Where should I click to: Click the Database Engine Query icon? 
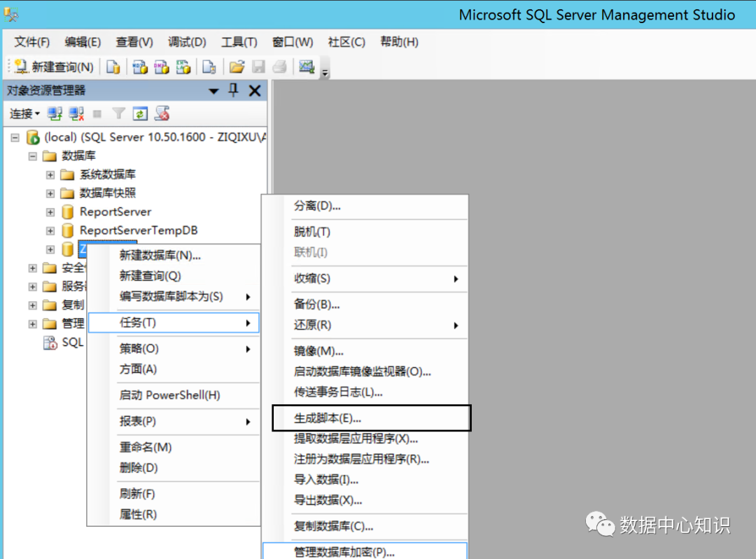(113, 67)
